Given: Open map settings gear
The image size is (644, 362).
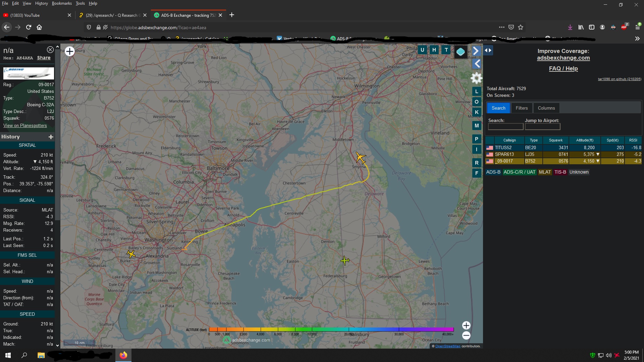Looking at the screenshot, I should (476, 78).
